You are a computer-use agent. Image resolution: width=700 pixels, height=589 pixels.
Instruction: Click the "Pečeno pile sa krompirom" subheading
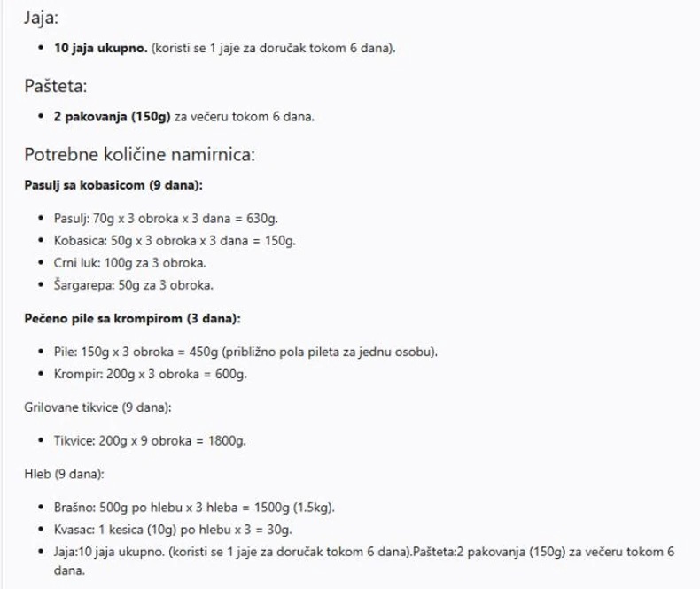132,318
